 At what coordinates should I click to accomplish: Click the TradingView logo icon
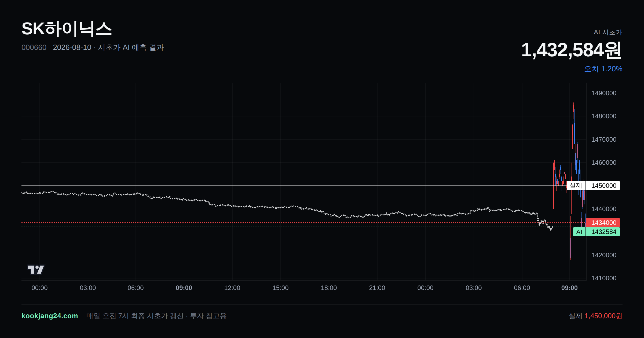pyautogui.click(x=36, y=270)
